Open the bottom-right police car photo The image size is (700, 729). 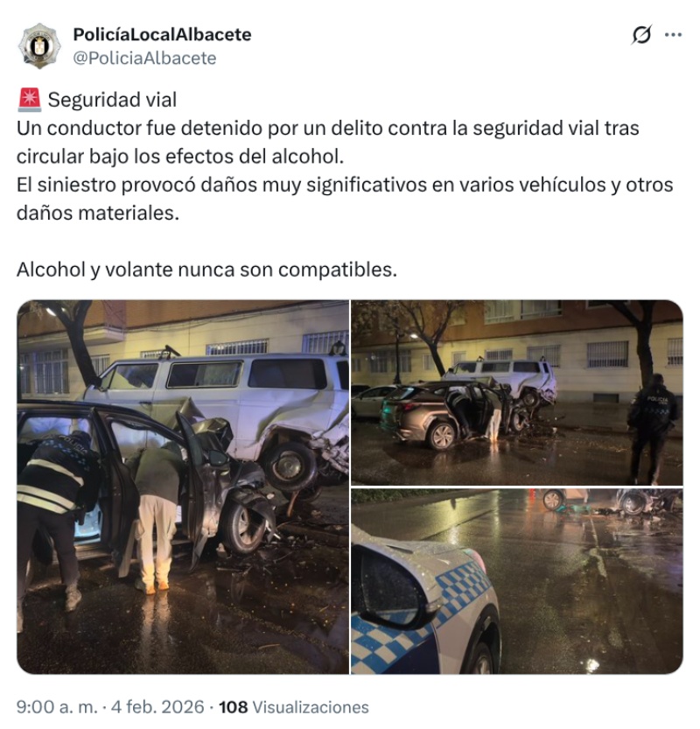pyautogui.click(x=517, y=581)
